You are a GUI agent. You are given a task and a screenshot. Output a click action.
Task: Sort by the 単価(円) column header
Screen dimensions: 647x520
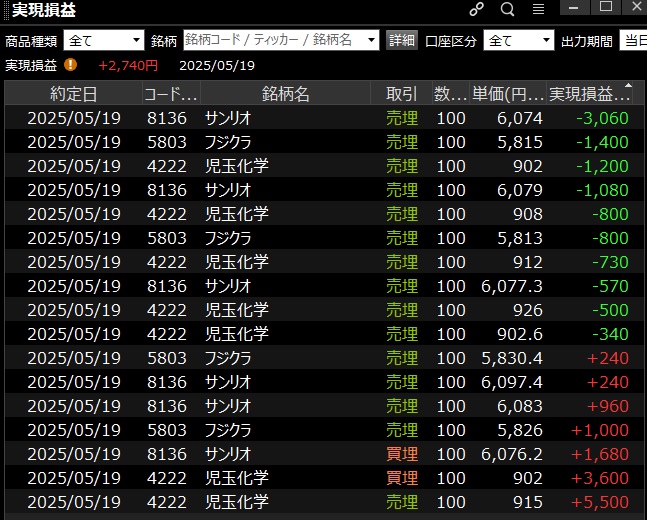coord(508,94)
